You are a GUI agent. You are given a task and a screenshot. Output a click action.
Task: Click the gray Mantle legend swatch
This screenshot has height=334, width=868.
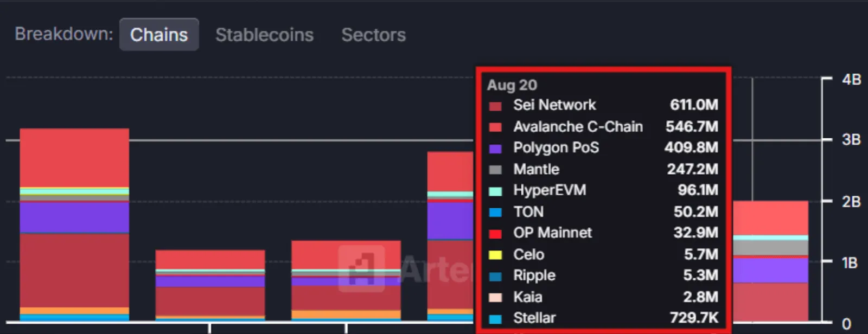click(495, 170)
